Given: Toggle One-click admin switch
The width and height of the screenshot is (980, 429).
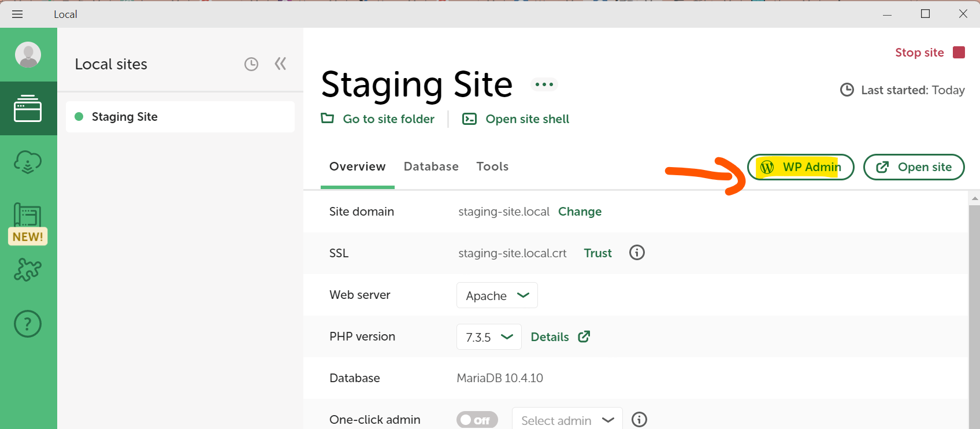Looking at the screenshot, I should [477, 420].
